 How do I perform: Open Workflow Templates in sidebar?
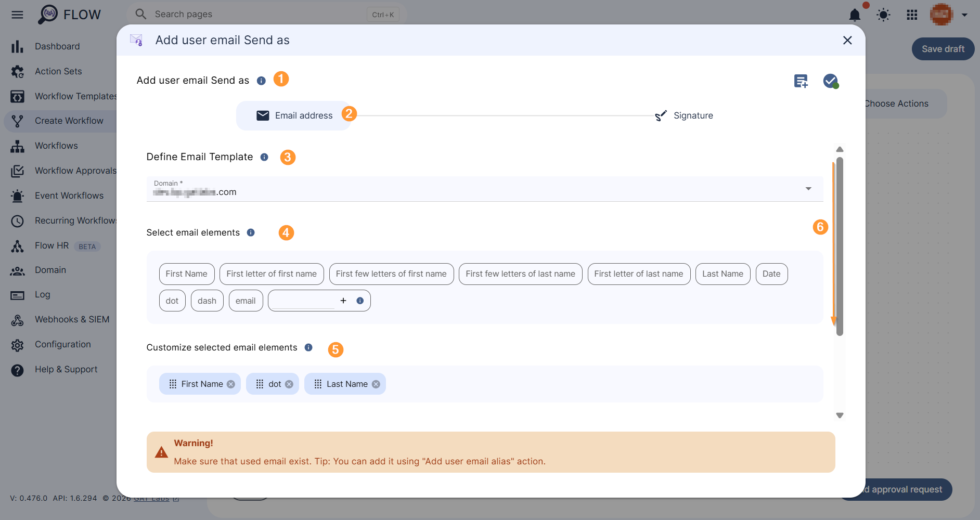coord(62,96)
